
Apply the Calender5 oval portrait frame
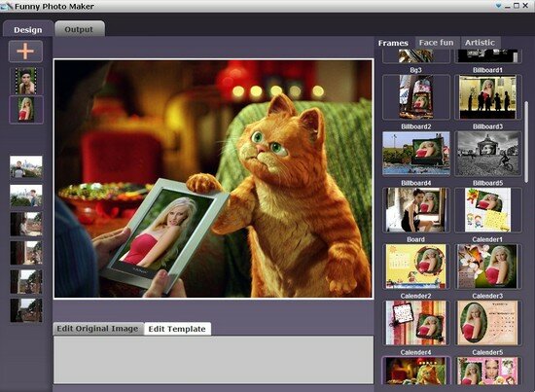click(x=488, y=323)
